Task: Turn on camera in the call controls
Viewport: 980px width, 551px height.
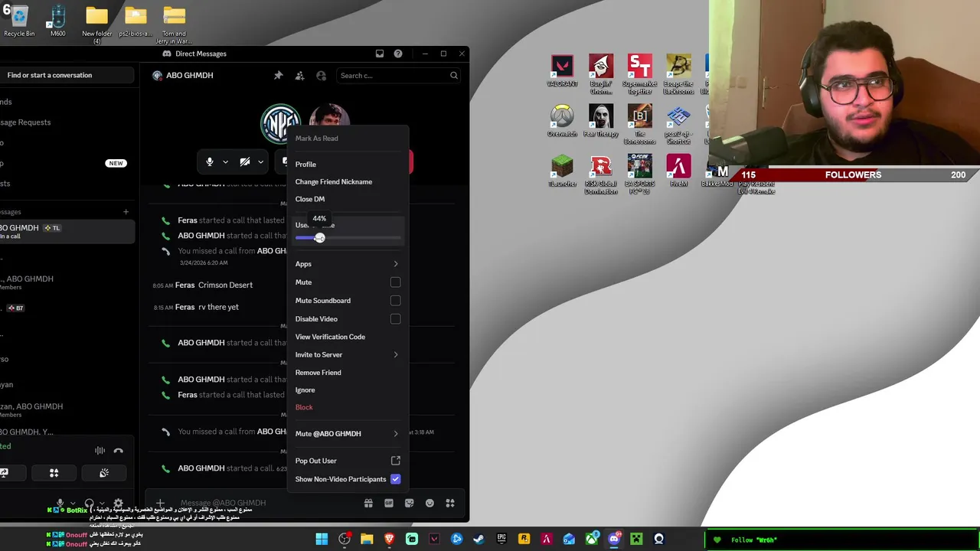Action: point(245,162)
